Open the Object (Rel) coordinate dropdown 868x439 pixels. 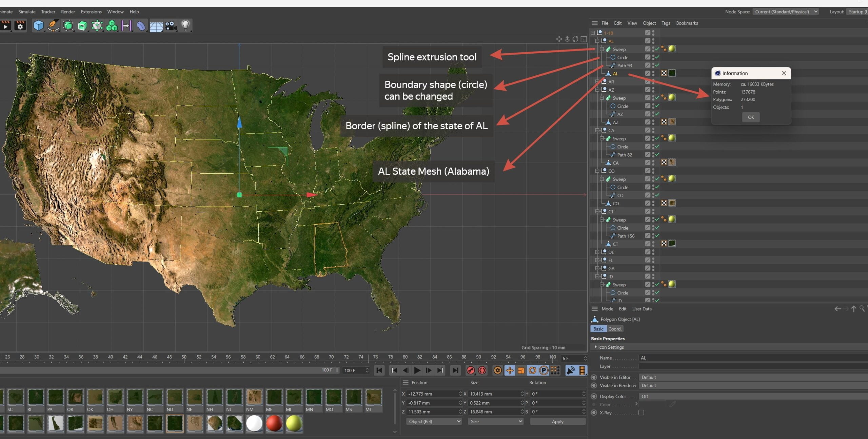click(434, 421)
